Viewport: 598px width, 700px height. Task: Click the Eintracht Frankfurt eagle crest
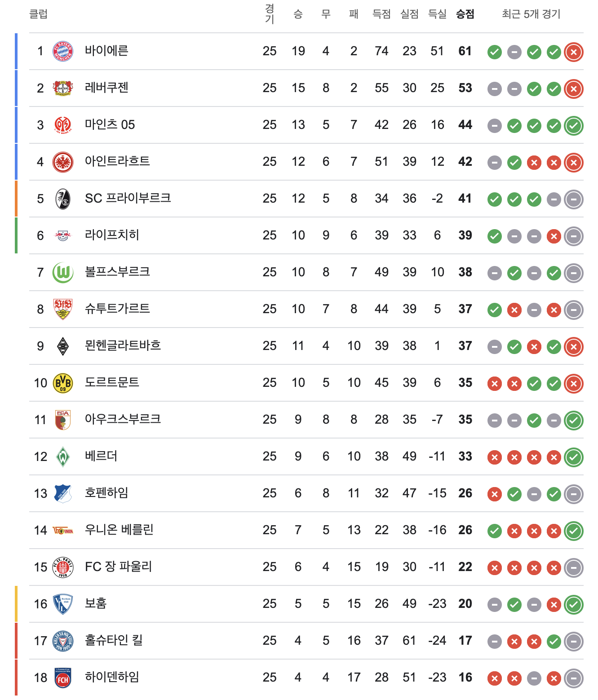click(63, 162)
